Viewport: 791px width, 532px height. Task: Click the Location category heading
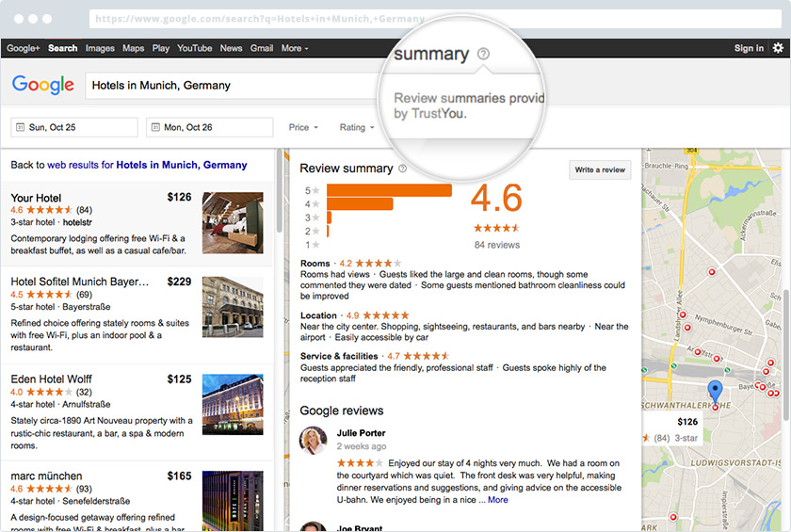318,315
